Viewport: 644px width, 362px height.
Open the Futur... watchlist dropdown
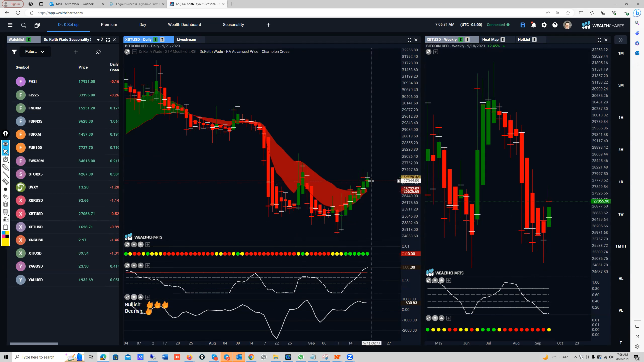35,52
